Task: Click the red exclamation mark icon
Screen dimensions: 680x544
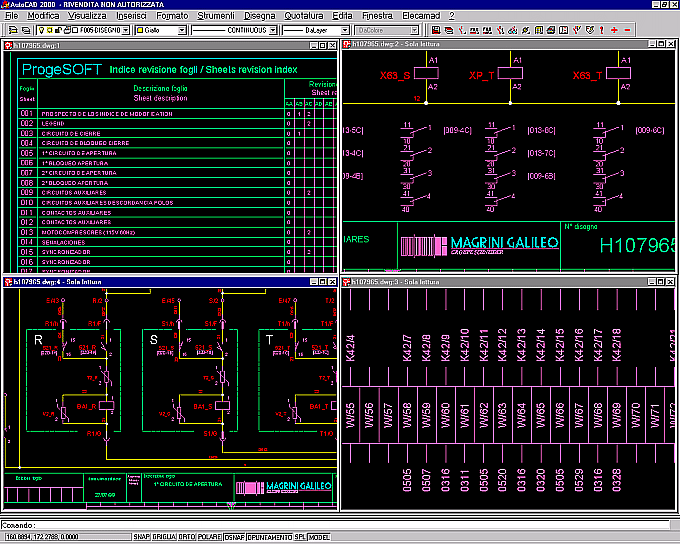Action: pyautogui.click(x=602, y=30)
